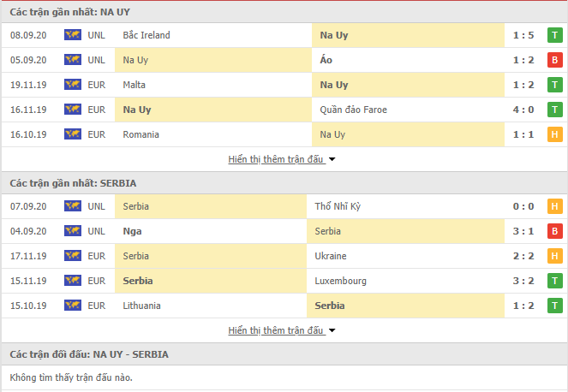Click the flag icon on Lithuania match row
568x392 pixels.
[x=73, y=306]
